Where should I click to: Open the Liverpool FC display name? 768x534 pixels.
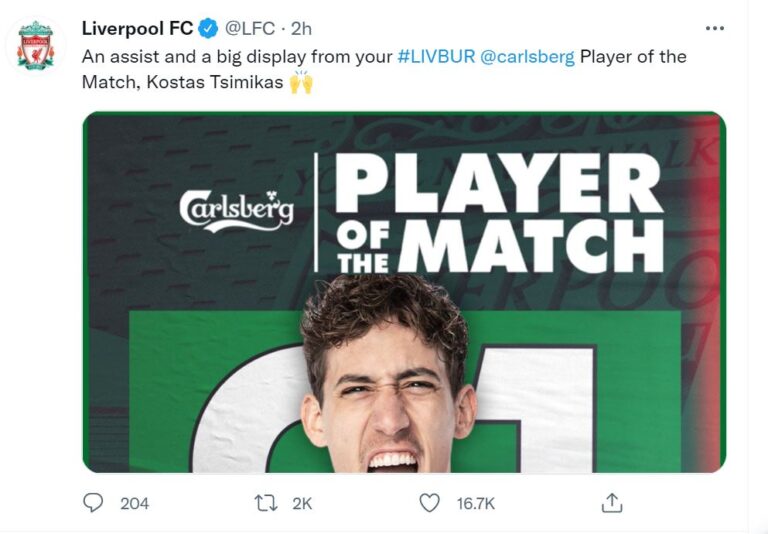137,29
